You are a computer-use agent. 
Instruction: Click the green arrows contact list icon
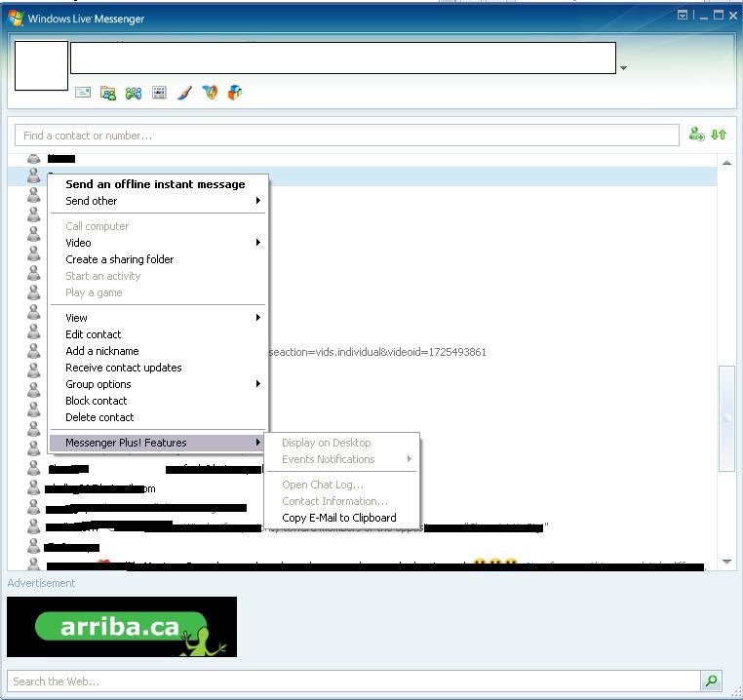coord(719,135)
